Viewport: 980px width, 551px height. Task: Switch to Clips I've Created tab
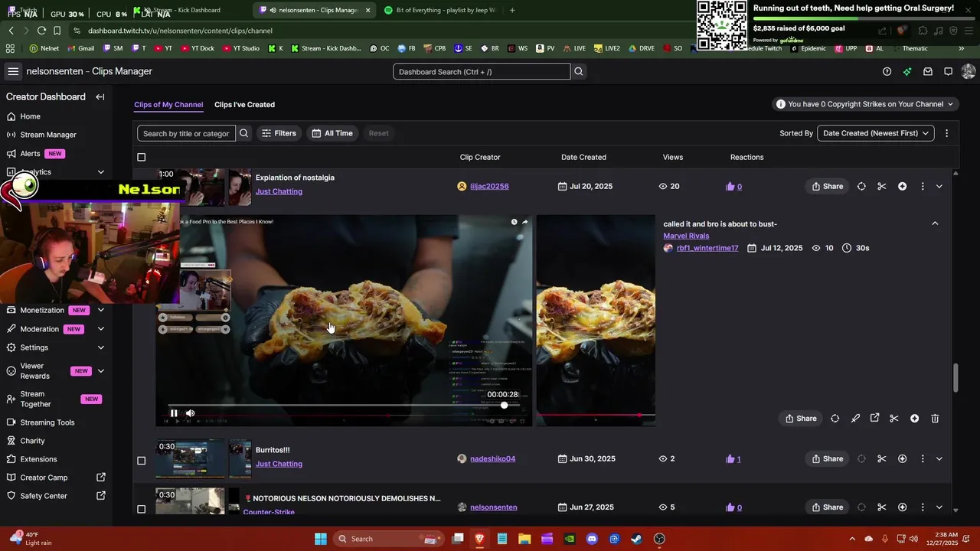click(x=244, y=105)
